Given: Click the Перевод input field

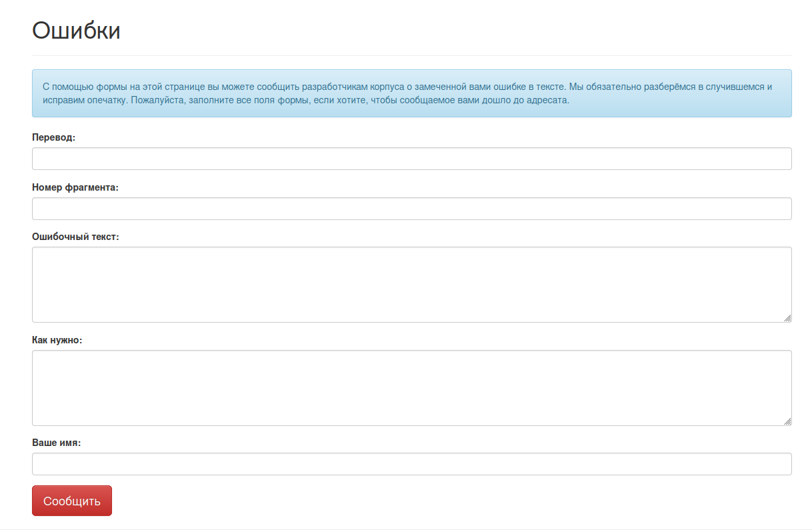Looking at the screenshot, I should pos(411,159).
